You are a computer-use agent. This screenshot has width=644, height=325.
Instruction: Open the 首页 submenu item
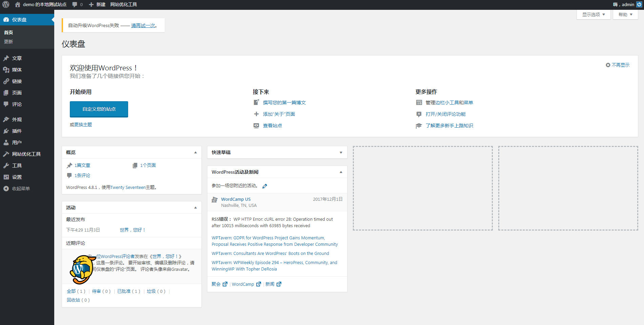coord(8,32)
